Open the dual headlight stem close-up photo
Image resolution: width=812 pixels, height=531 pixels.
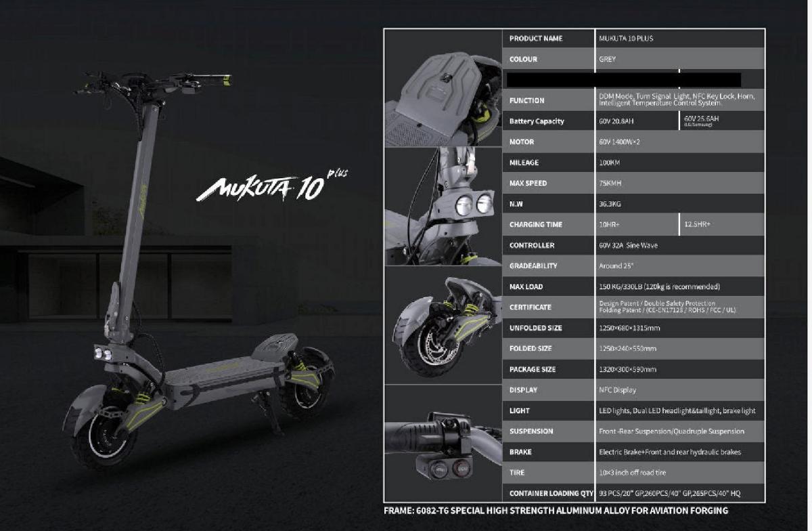coord(444,207)
